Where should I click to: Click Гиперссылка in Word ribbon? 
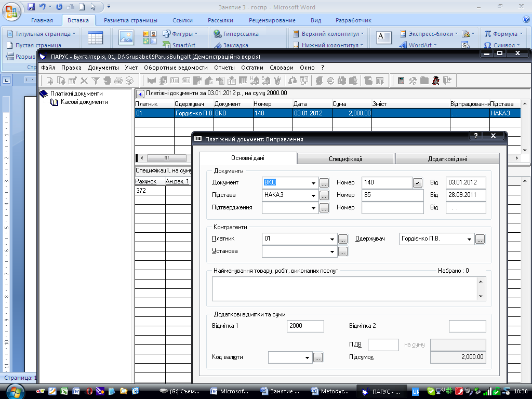[236, 34]
